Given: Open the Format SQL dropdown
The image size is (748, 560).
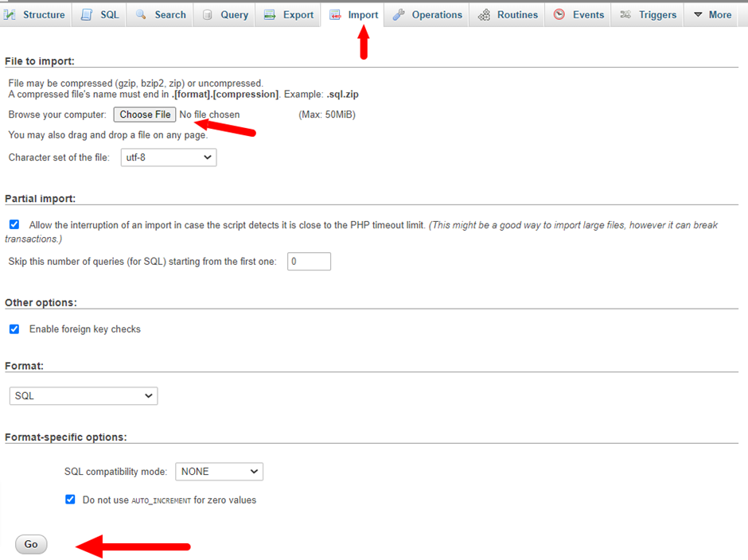Looking at the screenshot, I should click(x=84, y=396).
